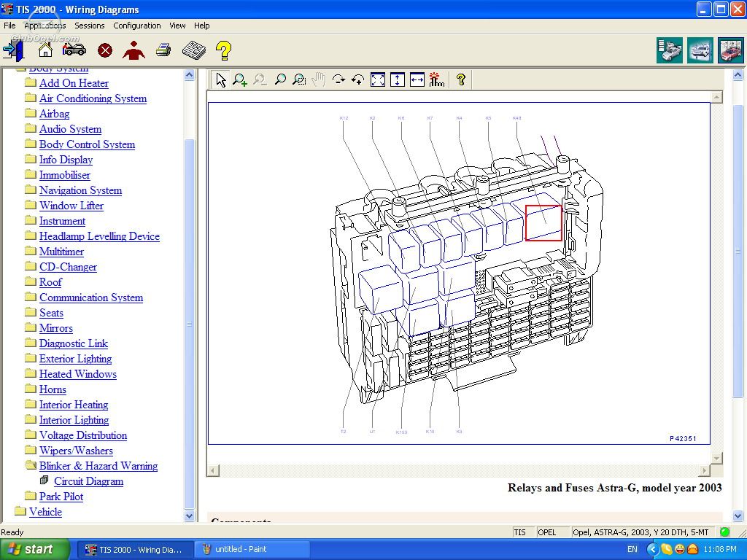Expand the Window Lifter folder icon
The height and width of the screenshot is (560, 747).
pyautogui.click(x=31, y=205)
